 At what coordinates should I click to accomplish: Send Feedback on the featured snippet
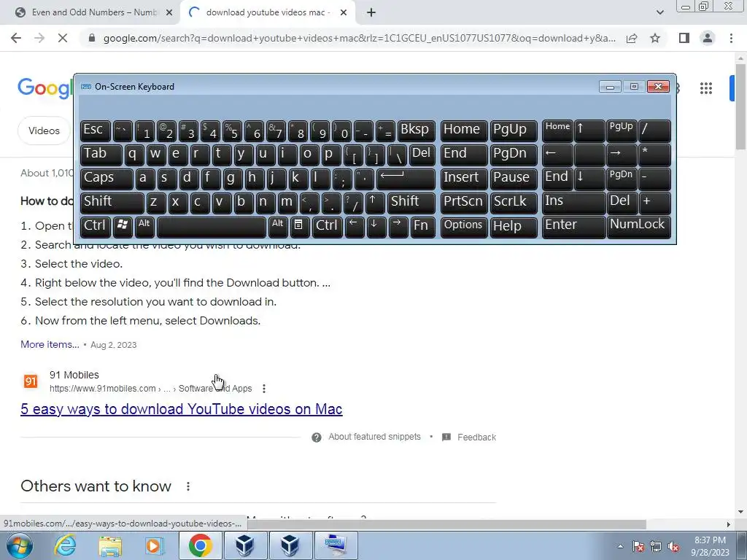[476, 437]
